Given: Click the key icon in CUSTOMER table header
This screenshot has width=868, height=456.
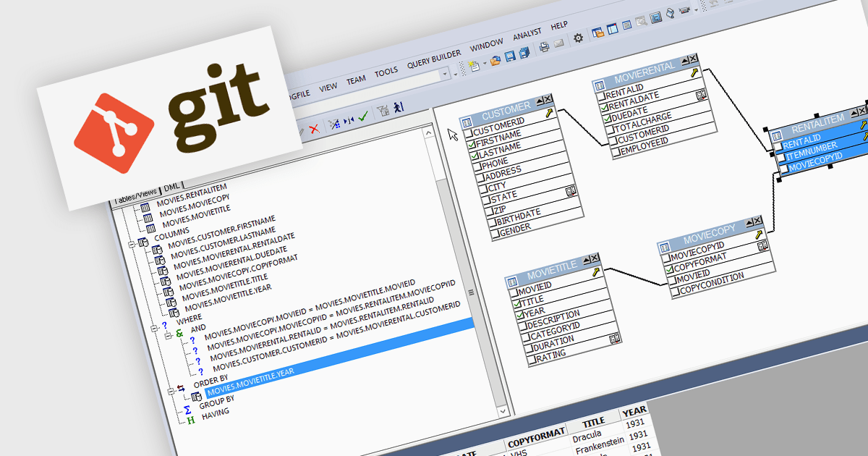Looking at the screenshot, I should [x=548, y=113].
